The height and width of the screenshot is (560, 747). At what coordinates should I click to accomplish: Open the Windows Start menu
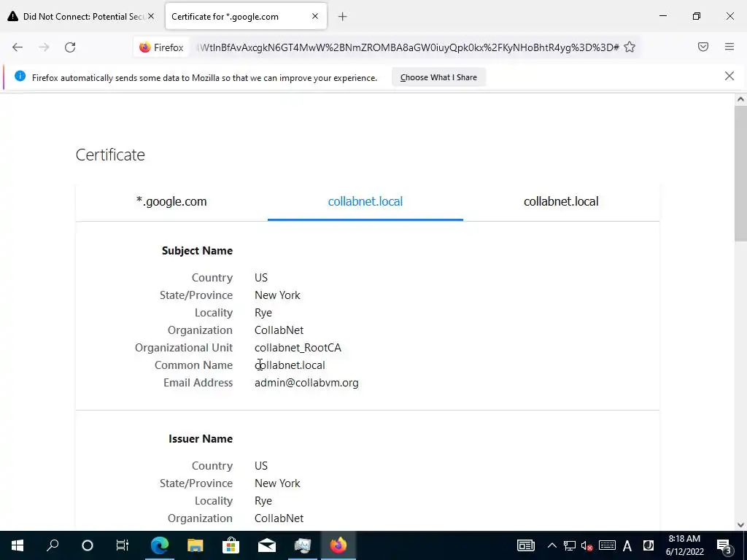coord(18,545)
